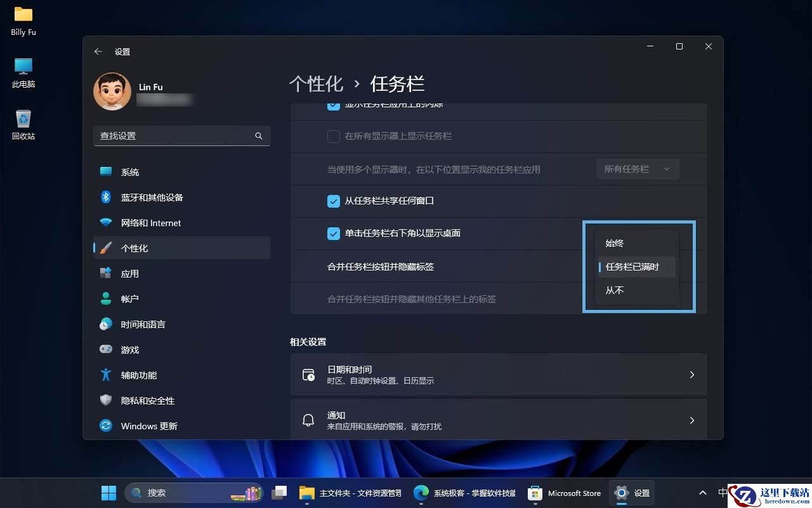The width and height of the screenshot is (812, 508).
Task: Click the 系统 monitor icon
Action: (x=106, y=172)
